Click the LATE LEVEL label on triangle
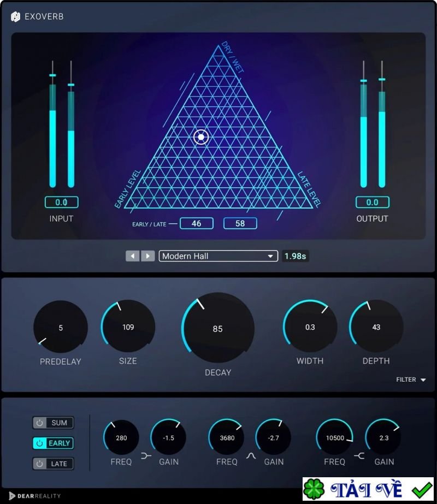This screenshot has height=504, width=437. pos(309,189)
